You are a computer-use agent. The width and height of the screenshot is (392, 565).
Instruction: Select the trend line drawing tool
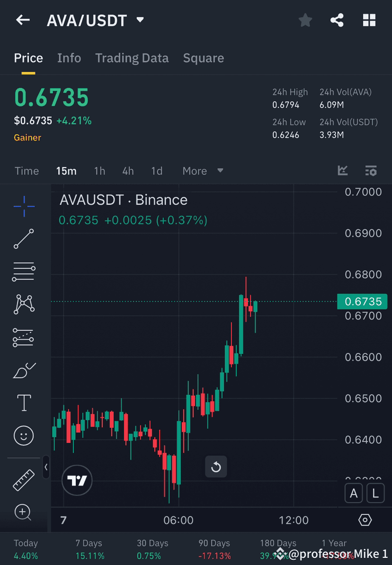[24, 239]
